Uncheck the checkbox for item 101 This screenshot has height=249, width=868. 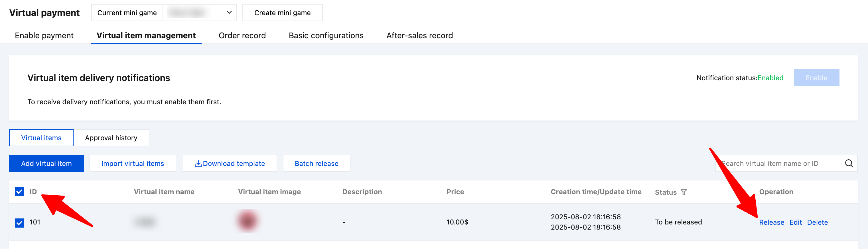20,223
